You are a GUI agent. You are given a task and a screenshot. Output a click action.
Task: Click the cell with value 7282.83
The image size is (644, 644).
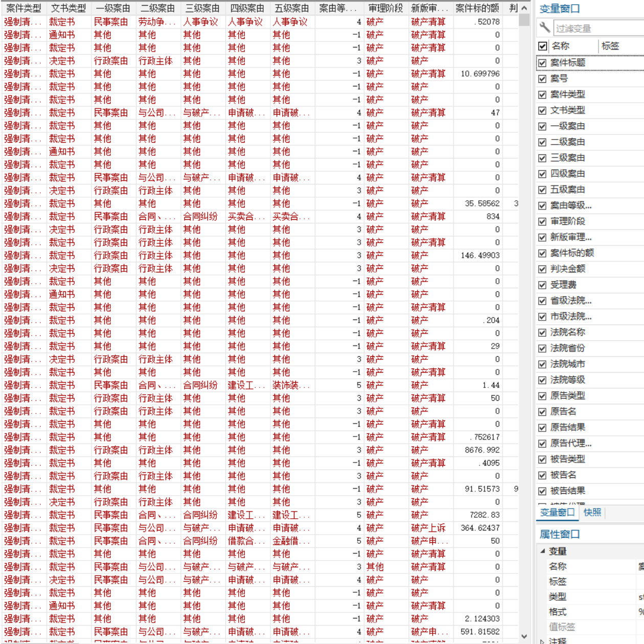pos(477,515)
